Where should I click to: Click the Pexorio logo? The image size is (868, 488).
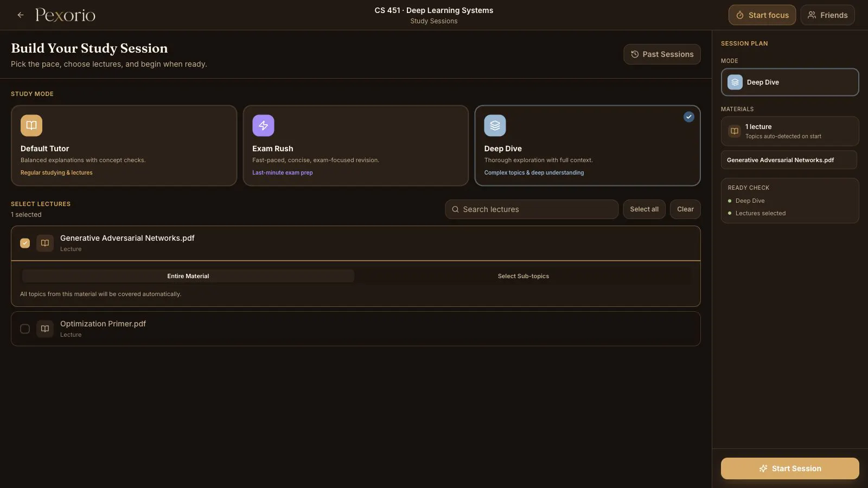[65, 15]
